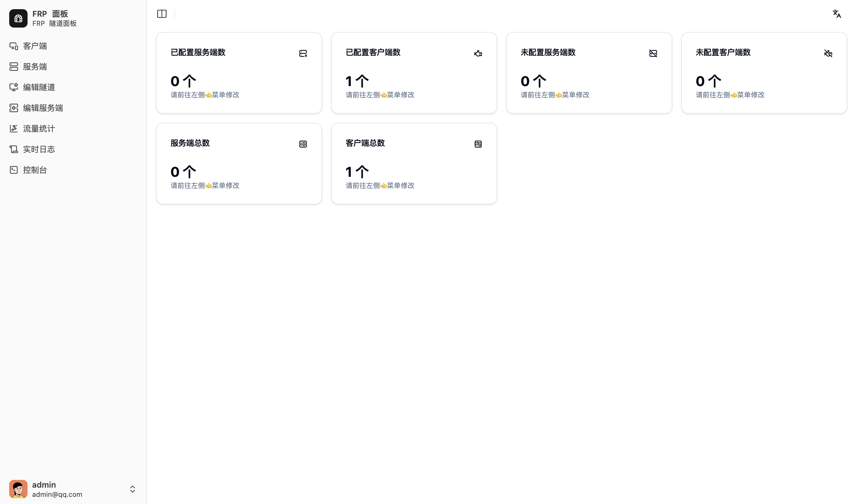The height and width of the screenshot is (504, 853).
Task: Click the FRP 面板 logo icon
Action: tap(18, 18)
